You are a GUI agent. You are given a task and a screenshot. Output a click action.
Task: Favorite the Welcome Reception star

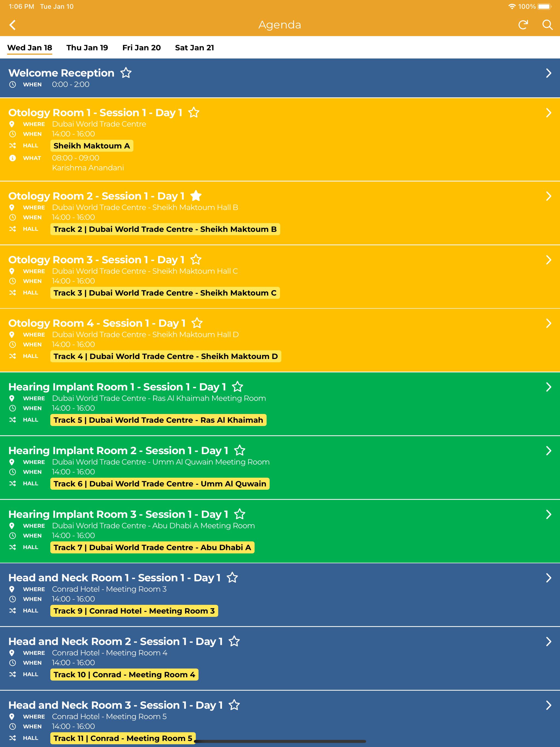click(x=126, y=73)
